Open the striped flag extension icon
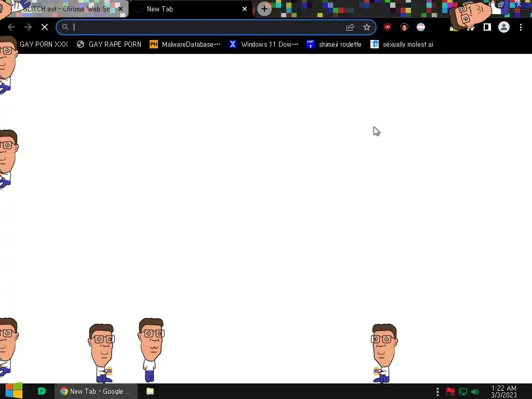The image size is (532, 399). point(421,27)
